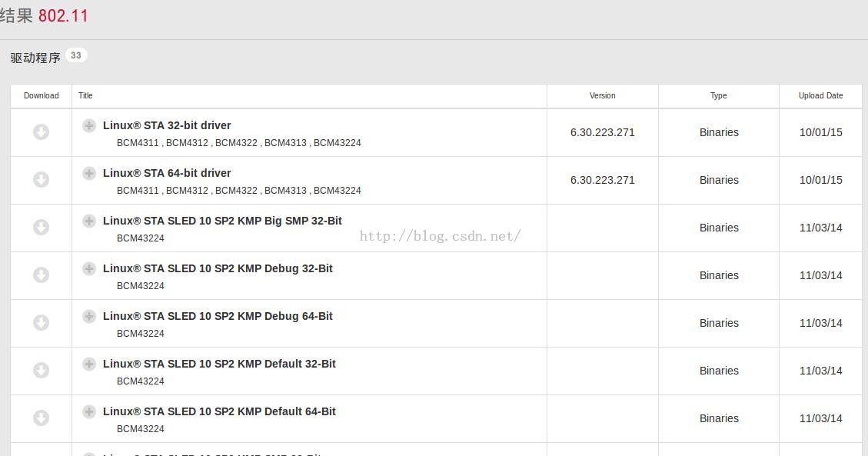Select the 驱动程序 section heading
This screenshot has height=456, width=868.
pyautogui.click(x=35, y=58)
